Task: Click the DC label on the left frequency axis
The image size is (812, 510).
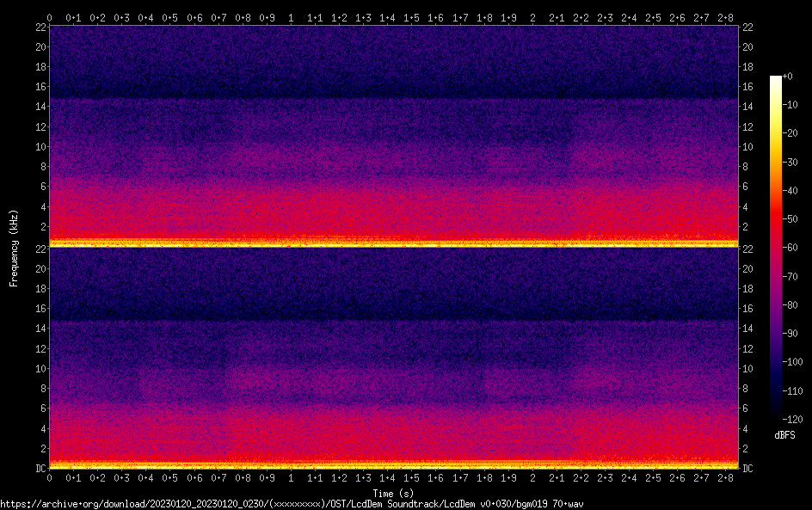Action: [40, 468]
